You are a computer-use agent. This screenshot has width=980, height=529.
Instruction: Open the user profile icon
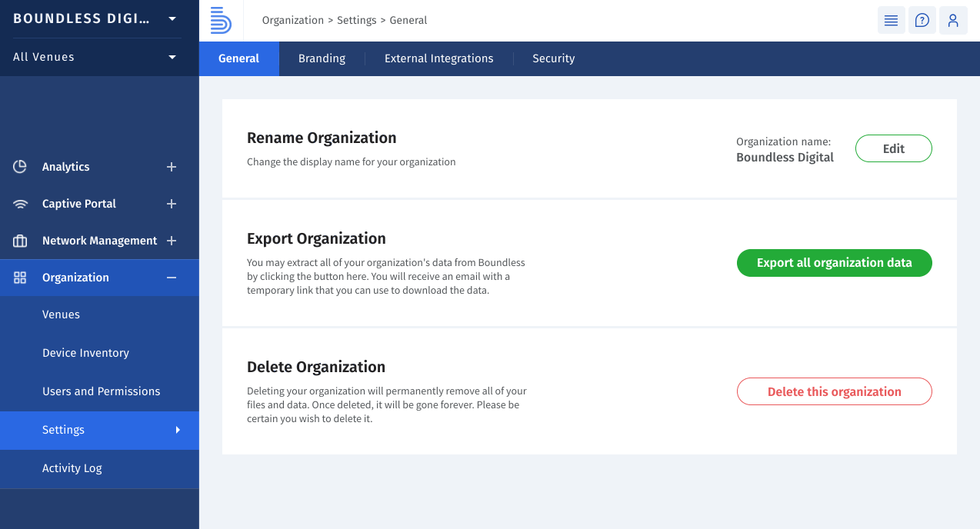(x=952, y=21)
